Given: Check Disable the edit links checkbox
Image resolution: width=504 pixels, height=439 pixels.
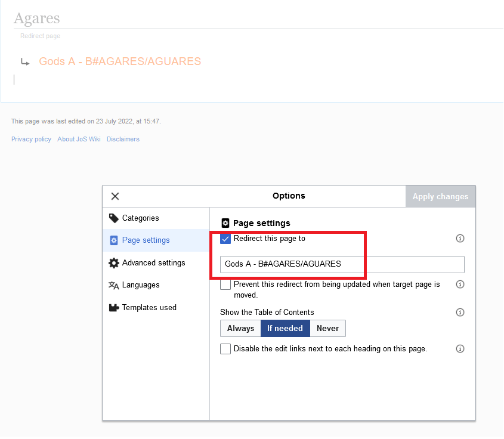Looking at the screenshot, I should tap(225, 349).
